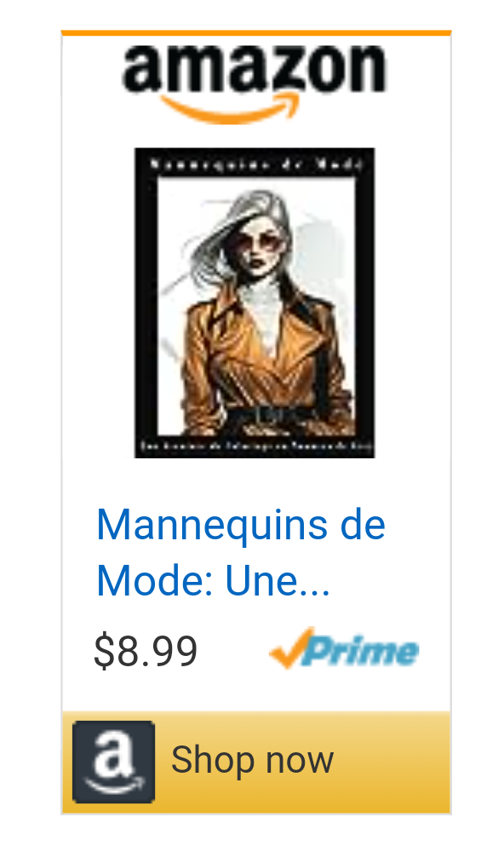
Task: Click the dark Amazon 'a' square icon
Action: click(114, 762)
